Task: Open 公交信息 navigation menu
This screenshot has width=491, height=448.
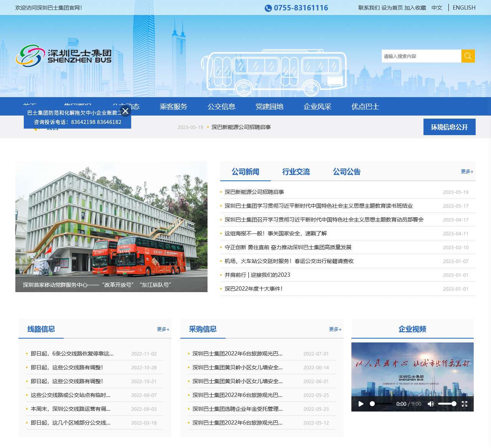Action: (x=221, y=106)
